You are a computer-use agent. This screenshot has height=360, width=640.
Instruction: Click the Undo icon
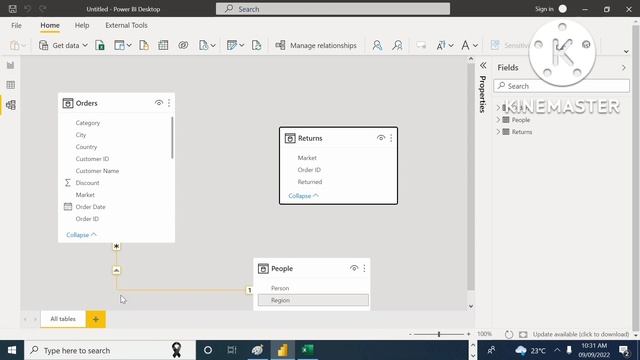coord(27,9)
